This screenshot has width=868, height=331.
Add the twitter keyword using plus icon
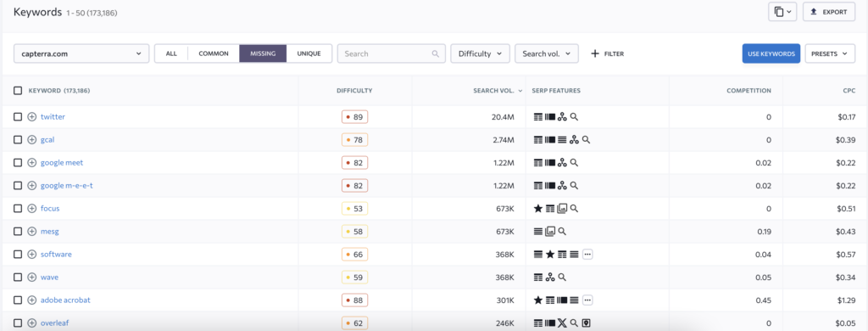click(x=32, y=117)
